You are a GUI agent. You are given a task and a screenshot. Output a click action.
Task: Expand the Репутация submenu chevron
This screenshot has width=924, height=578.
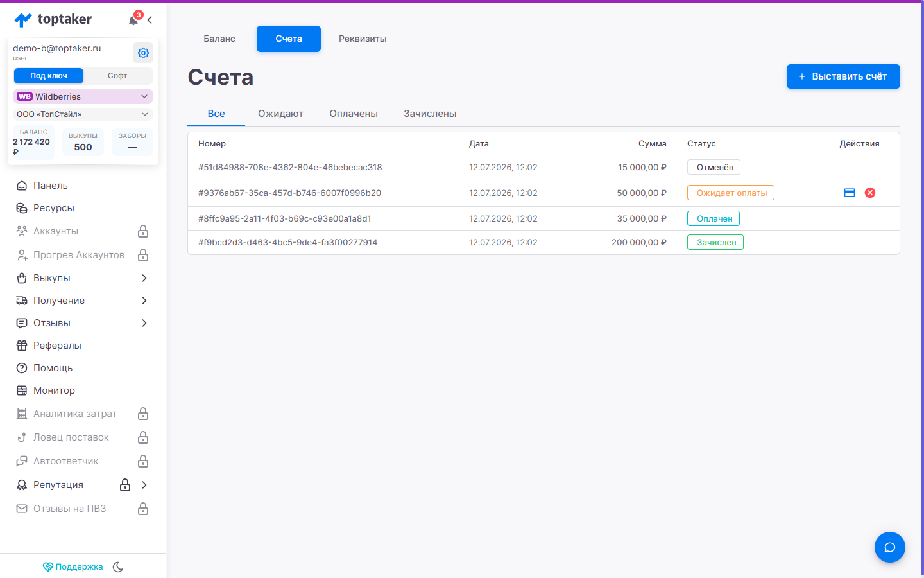[144, 485]
